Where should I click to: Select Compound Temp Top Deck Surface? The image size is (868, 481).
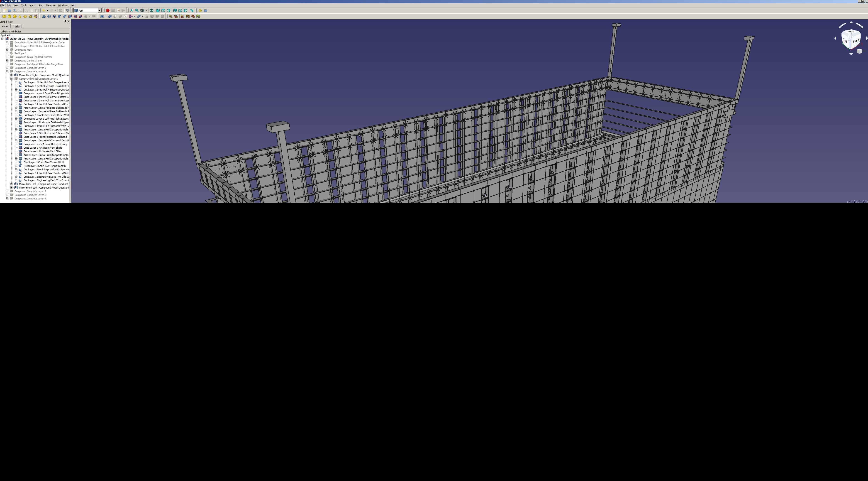click(x=33, y=57)
